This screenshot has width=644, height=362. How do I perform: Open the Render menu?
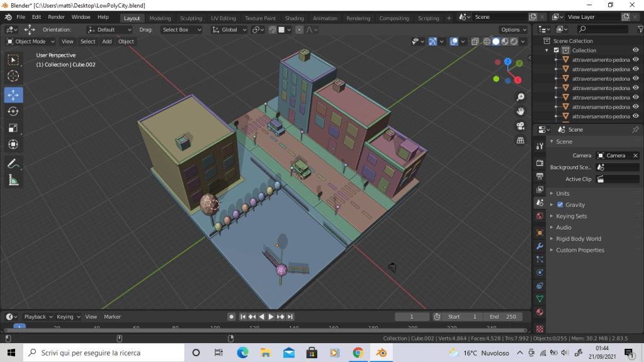(56, 17)
